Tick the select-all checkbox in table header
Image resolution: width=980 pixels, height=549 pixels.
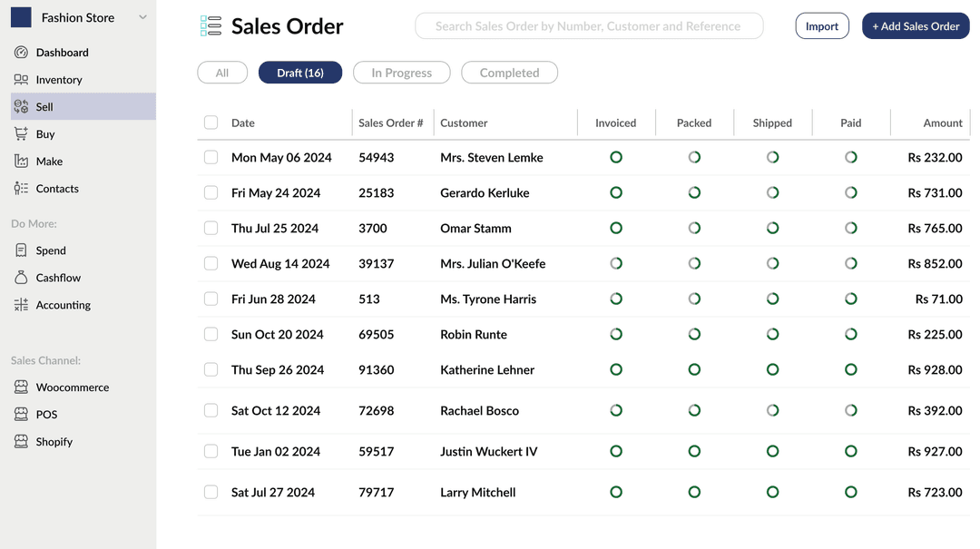[211, 123]
